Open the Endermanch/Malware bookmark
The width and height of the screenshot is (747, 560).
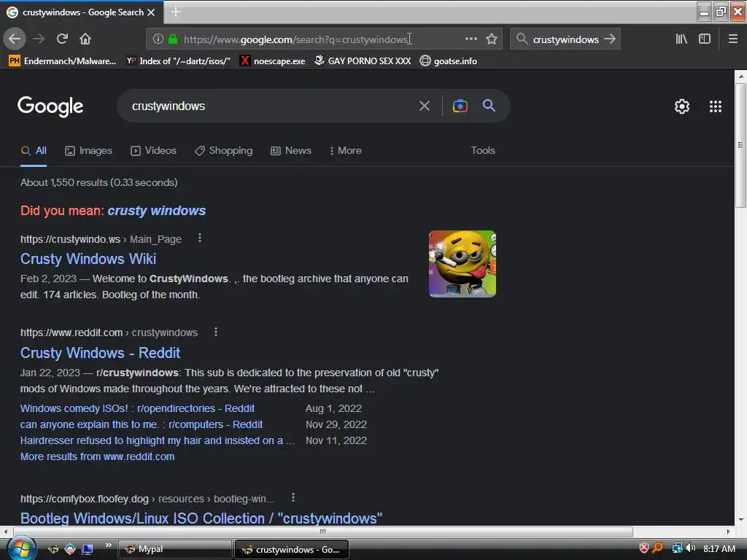63,61
